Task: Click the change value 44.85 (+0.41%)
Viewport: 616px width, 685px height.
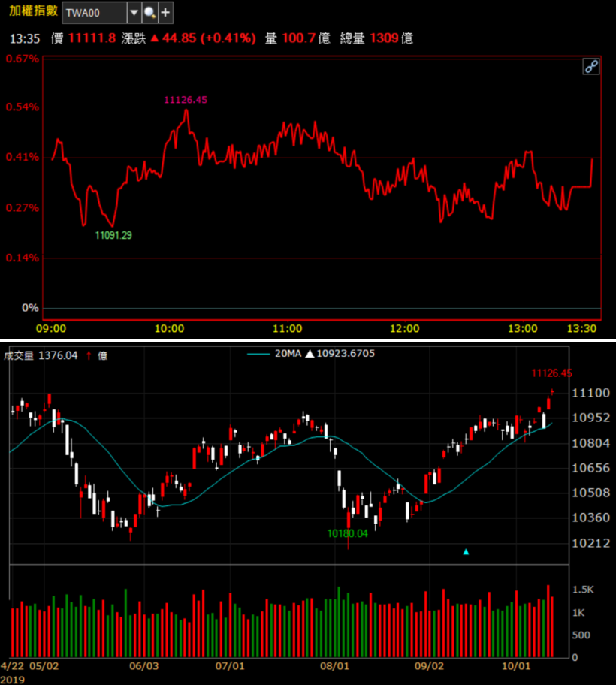Action: [209, 38]
